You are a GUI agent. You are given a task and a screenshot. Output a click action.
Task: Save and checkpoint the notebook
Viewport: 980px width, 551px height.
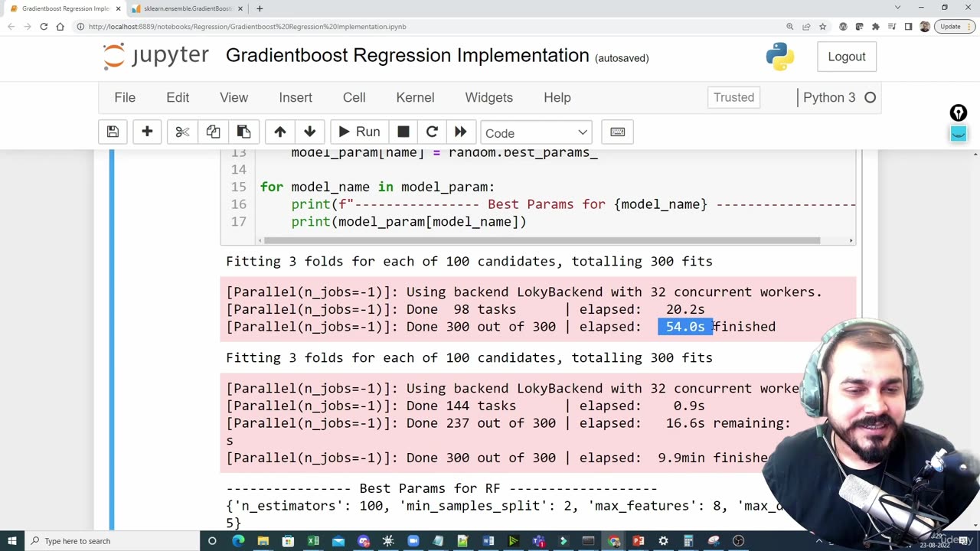(x=113, y=132)
